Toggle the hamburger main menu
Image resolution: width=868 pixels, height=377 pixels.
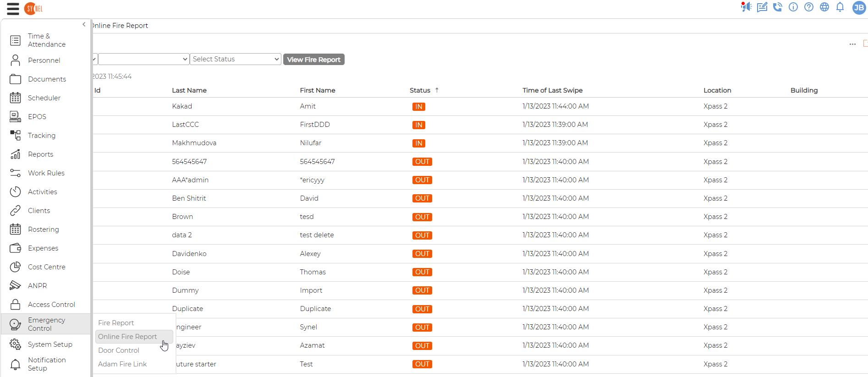coord(13,9)
